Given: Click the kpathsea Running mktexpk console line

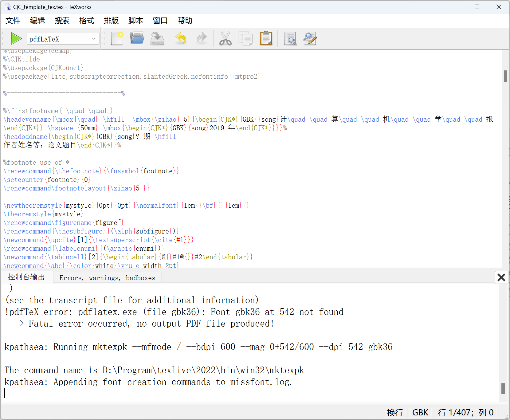Looking at the screenshot, I should pyautogui.click(x=198, y=347).
